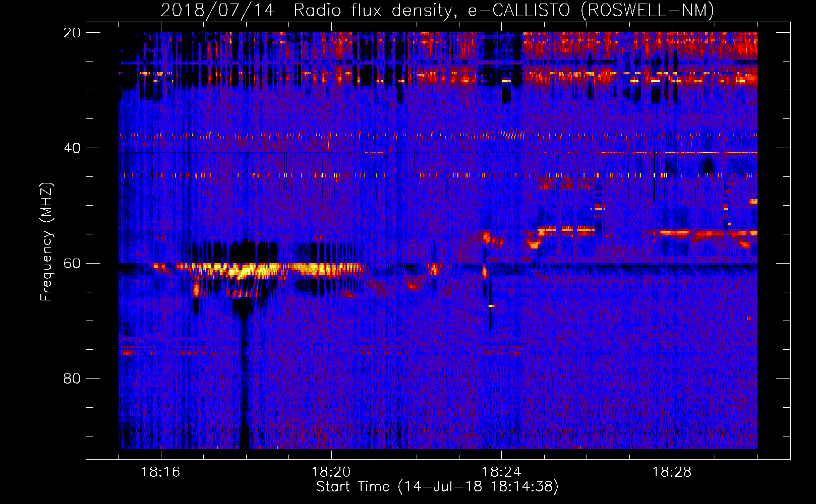
Task: Click the plot title '2018/07/14 Radio flux density'
Action: pos(308,10)
